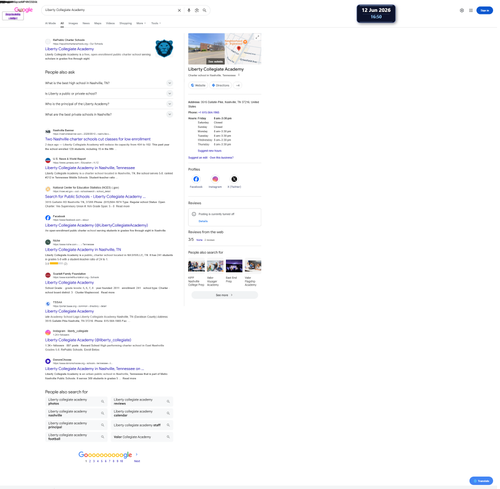Screen dimensions: 500x489
Task: Switch to Shopping tab
Action: tap(126, 23)
